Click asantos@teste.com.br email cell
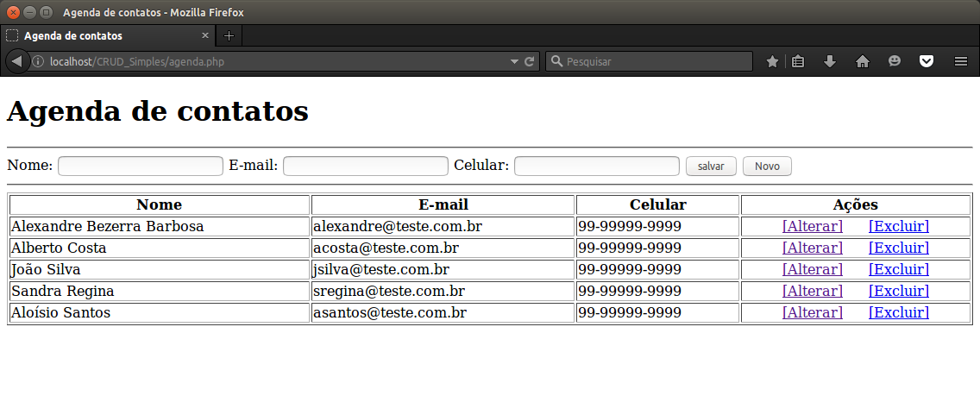This screenshot has width=980, height=396. [x=443, y=312]
